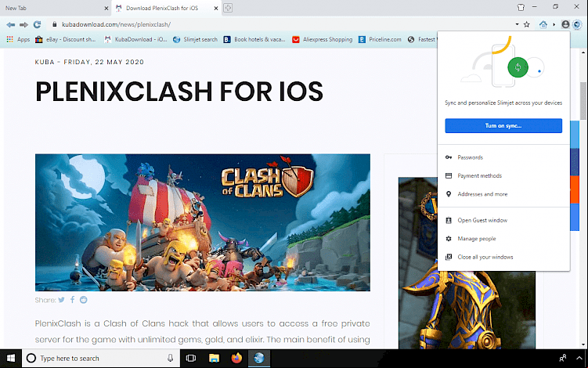Close the New Tab tab
Image resolution: width=588 pixels, height=368 pixels.
[106, 8]
